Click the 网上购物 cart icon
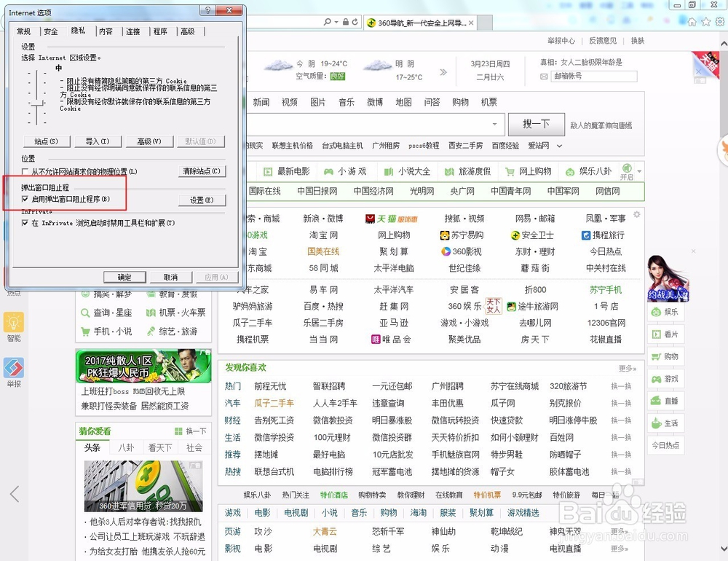The width and height of the screenshot is (728, 561). click(x=510, y=172)
